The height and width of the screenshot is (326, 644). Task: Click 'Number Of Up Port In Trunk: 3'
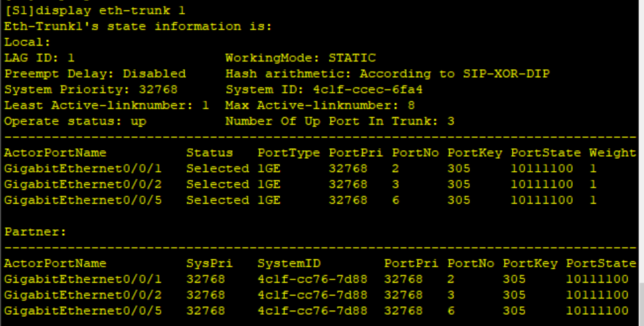pos(339,122)
